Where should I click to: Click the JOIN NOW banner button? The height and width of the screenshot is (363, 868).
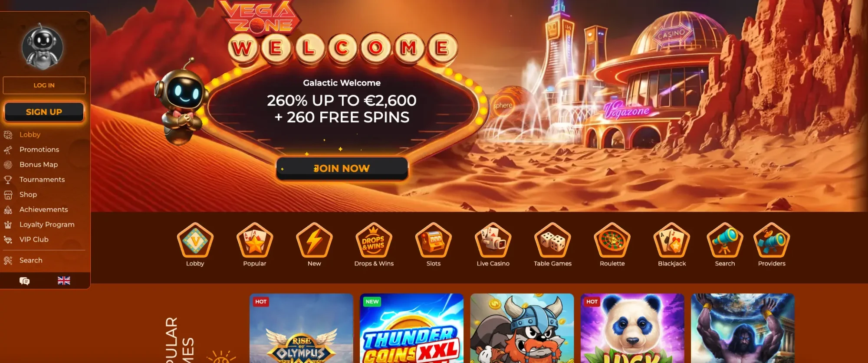pos(342,168)
